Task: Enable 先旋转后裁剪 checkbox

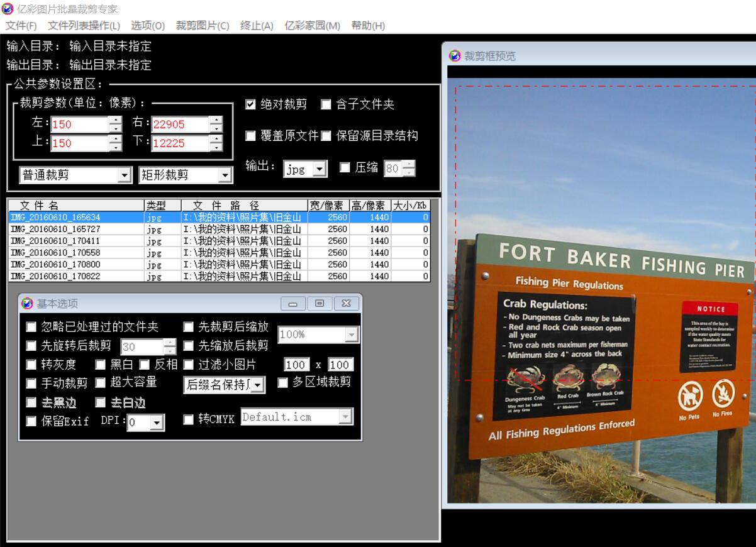Action: coord(31,346)
